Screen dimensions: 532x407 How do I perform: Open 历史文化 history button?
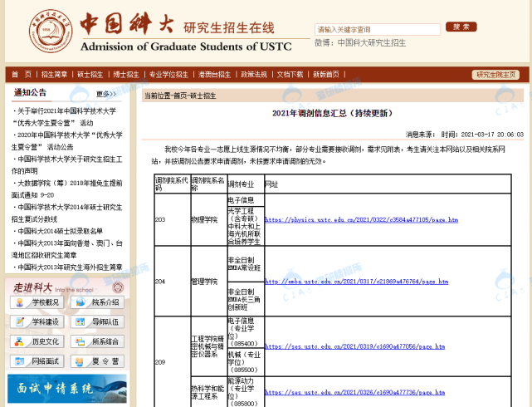pyautogui.click(x=37, y=341)
